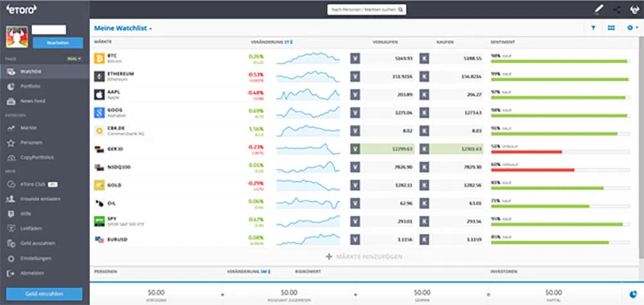The height and width of the screenshot is (305, 644).
Task: Click the V sell button for GER30
Action: (x=355, y=149)
